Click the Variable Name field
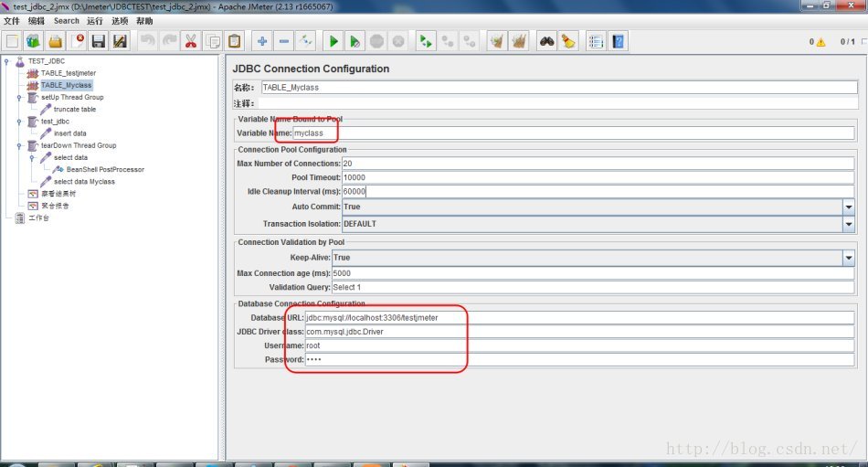Viewport: 868px width, 467px height. pyautogui.click(x=574, y=133)
